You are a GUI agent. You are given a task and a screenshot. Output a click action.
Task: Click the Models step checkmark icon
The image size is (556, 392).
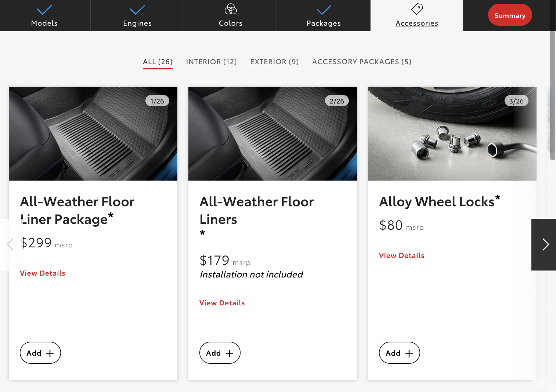pos(44,10)
